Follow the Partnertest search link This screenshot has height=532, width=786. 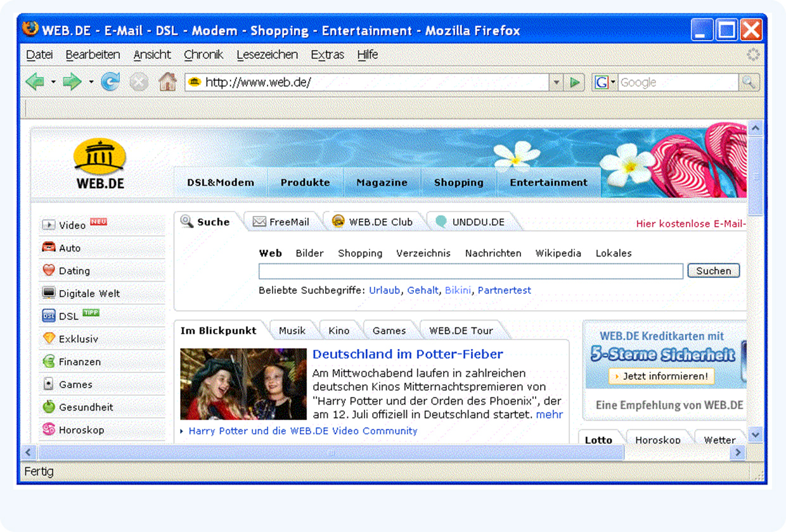(x=504, y=290)
